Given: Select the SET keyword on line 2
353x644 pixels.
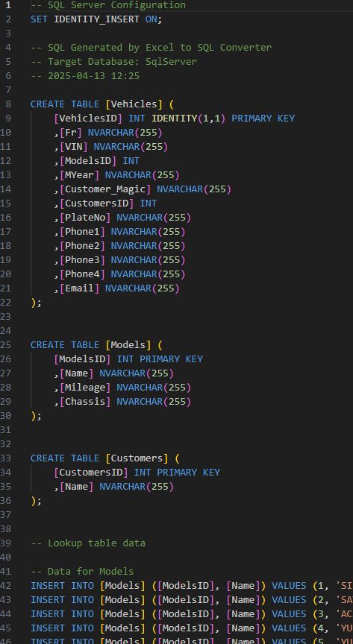Looking at the screenshot, I should click(x=39, y=19).
